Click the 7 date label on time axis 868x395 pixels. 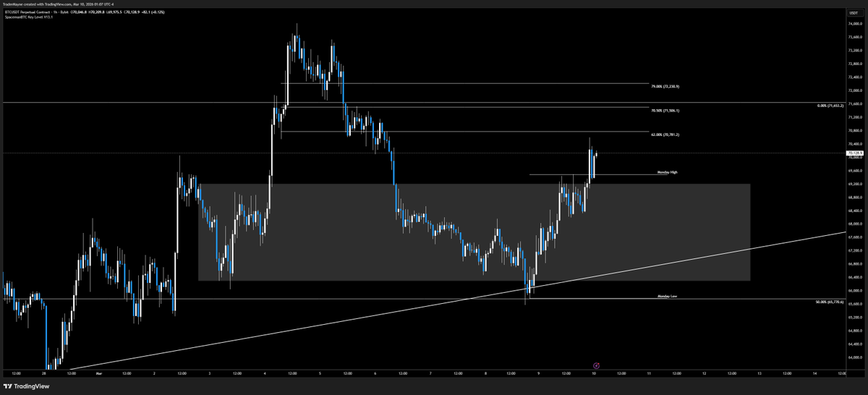pyautogui.click(x=430, y=374)
